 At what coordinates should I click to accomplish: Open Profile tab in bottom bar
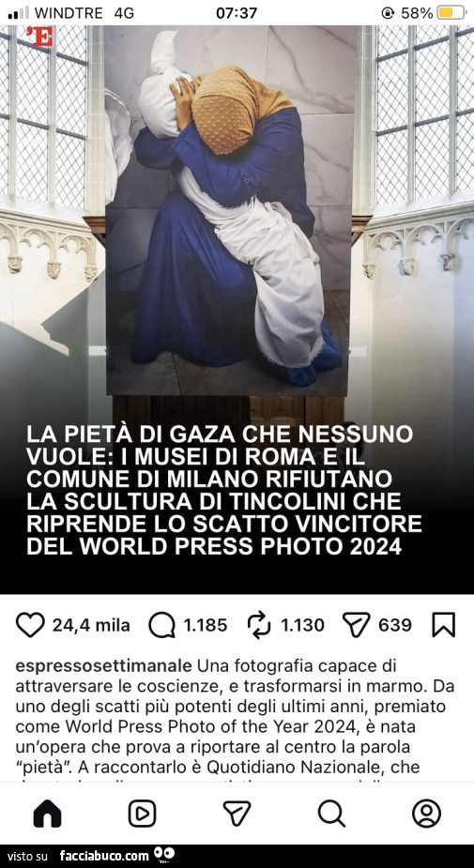point(426,814)
